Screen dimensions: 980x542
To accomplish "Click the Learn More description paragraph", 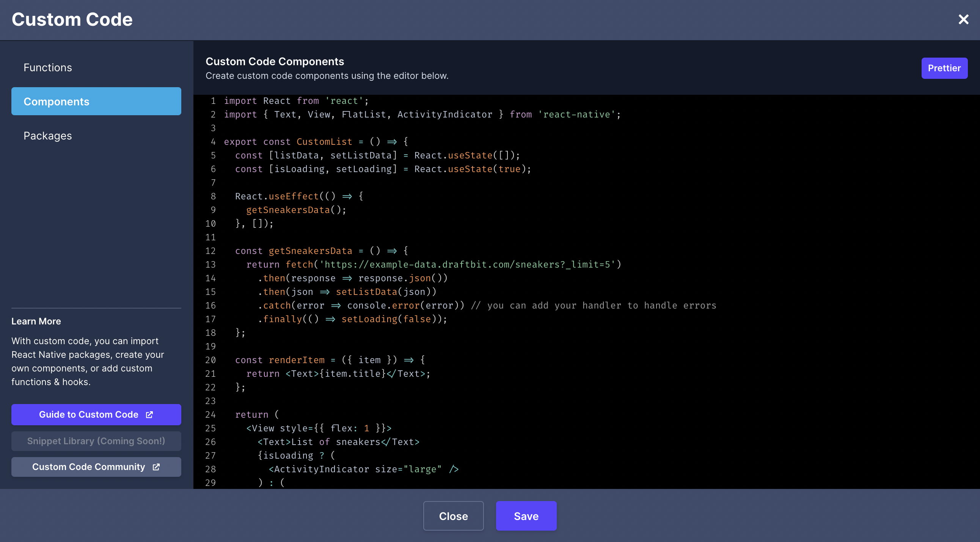I will 88,362.
